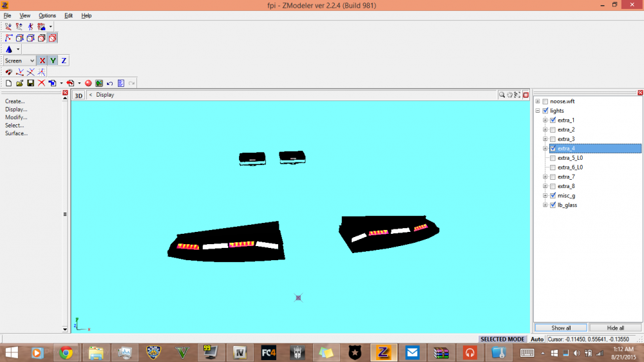This screenshot has width=644, height=362.
Task: Open the Textures browser icon
Action: (x=99, y=83)
